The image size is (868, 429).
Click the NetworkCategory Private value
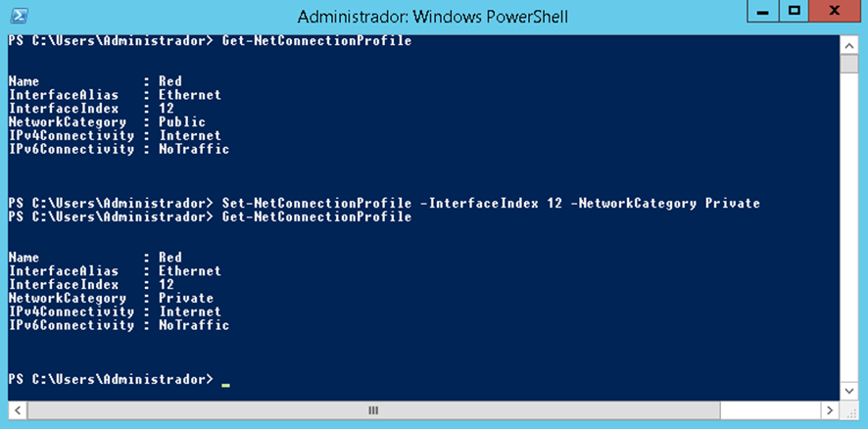[186, 299]
